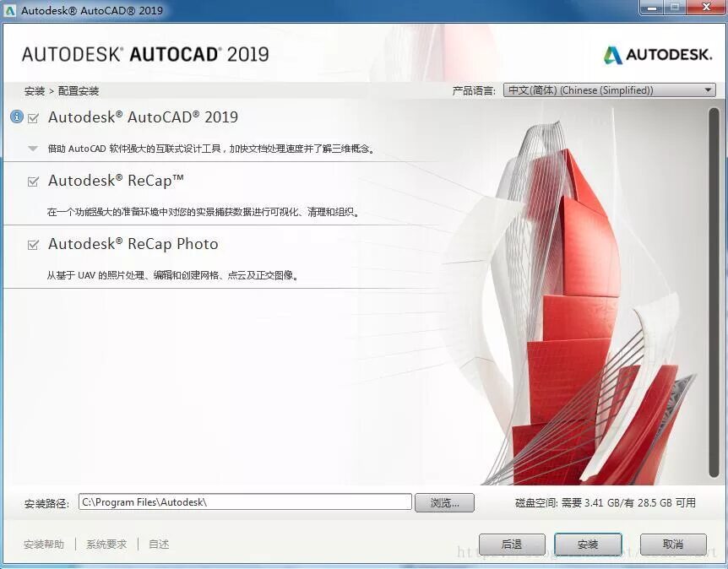Screen dimensions: 728x569
Task: Click the vertical scrollbar on the right
Action: click(714, 292)
